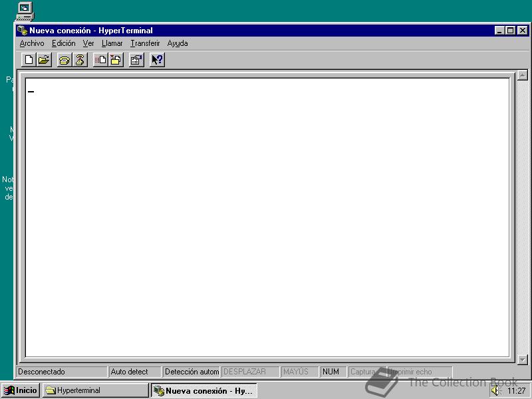Screen dimensions: 532x399
Task: Click the Disconnect (hang up) toolbar icon
Action: 80,60
